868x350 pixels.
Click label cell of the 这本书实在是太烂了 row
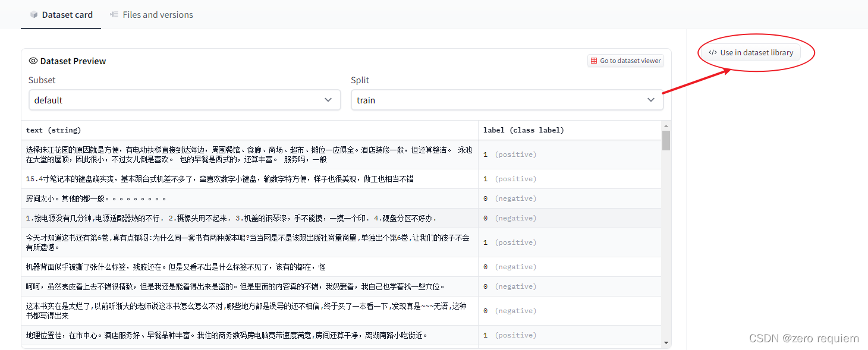[570, 311]
